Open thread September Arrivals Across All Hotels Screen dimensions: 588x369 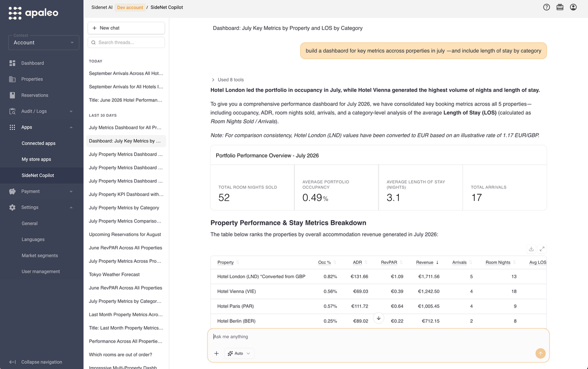pyautogui.click(x=126, y=74)
